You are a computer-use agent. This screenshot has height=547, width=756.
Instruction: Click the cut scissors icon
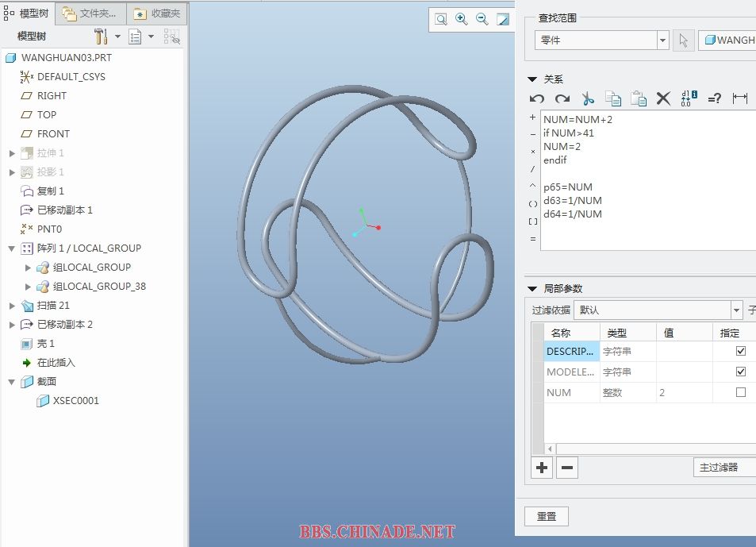(x=588, y=98)
